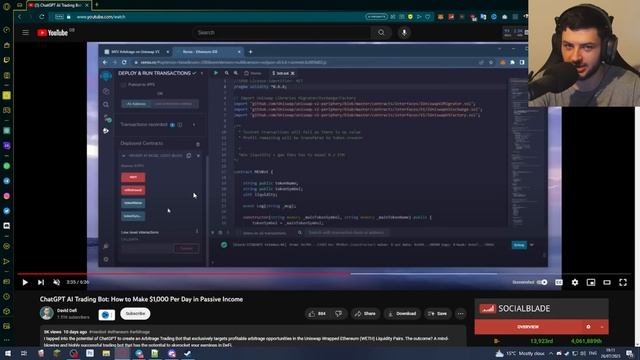640x360 pixels.
Task: Open the Windows Start menu
Action: point(8,353)
